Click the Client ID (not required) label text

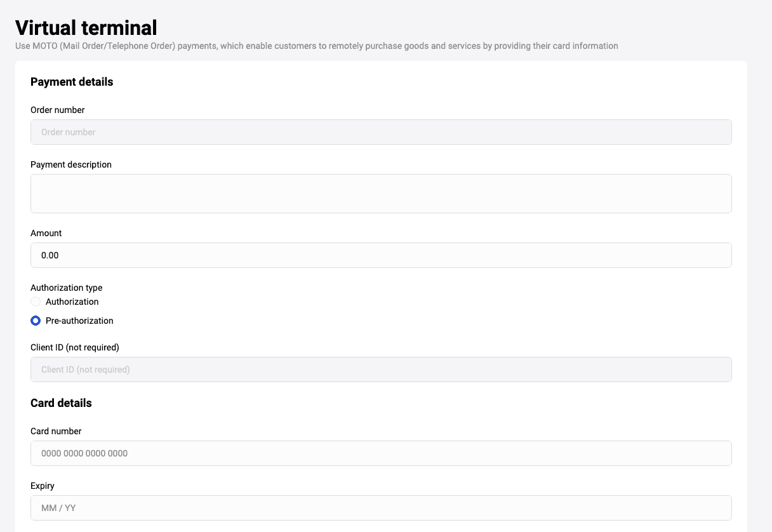[x=75, y=347]
